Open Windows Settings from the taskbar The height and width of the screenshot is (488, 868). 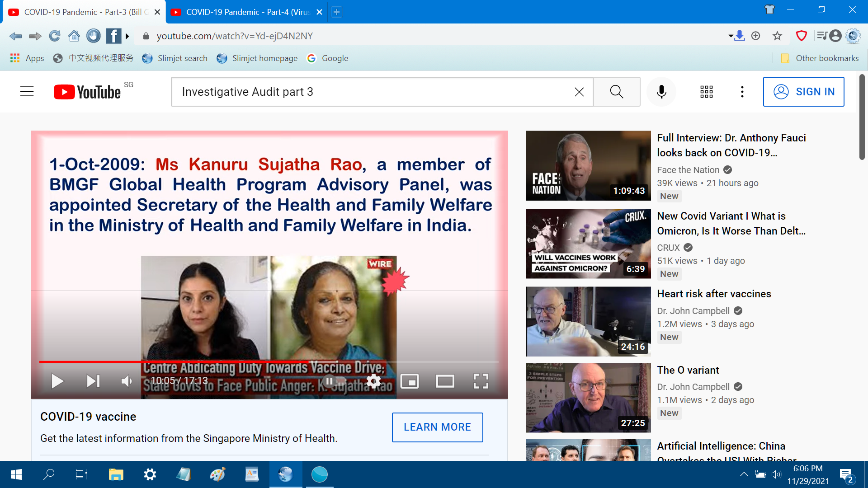(x=150, y=474)
